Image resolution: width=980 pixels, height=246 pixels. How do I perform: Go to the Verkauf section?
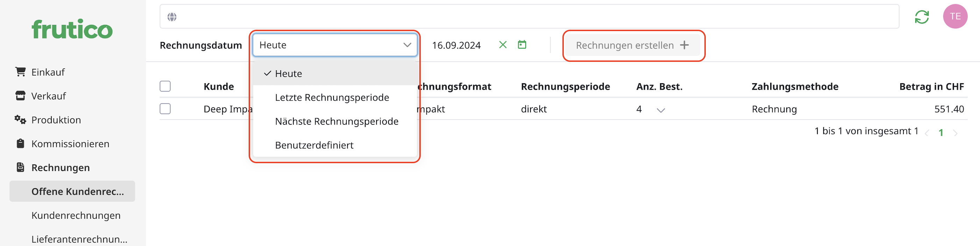coord(49,96)
